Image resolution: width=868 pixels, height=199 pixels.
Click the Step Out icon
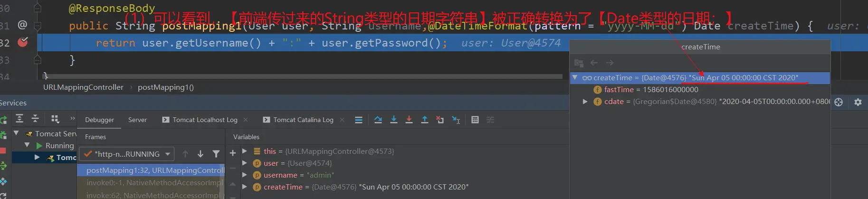[x=424, y=120]
